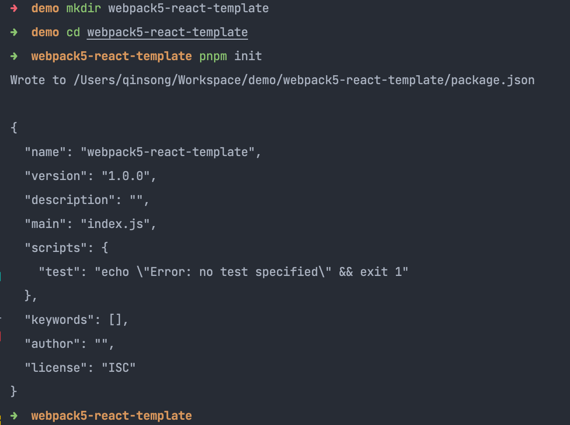
Task: Click the last webpack5-react-template prompt directory
Action: click(x=111, y=416)
